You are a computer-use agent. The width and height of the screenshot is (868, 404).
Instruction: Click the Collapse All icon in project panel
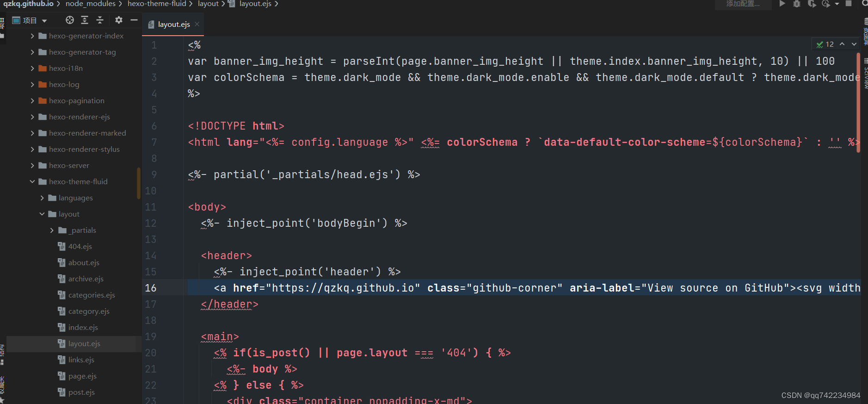coord(100,20)
